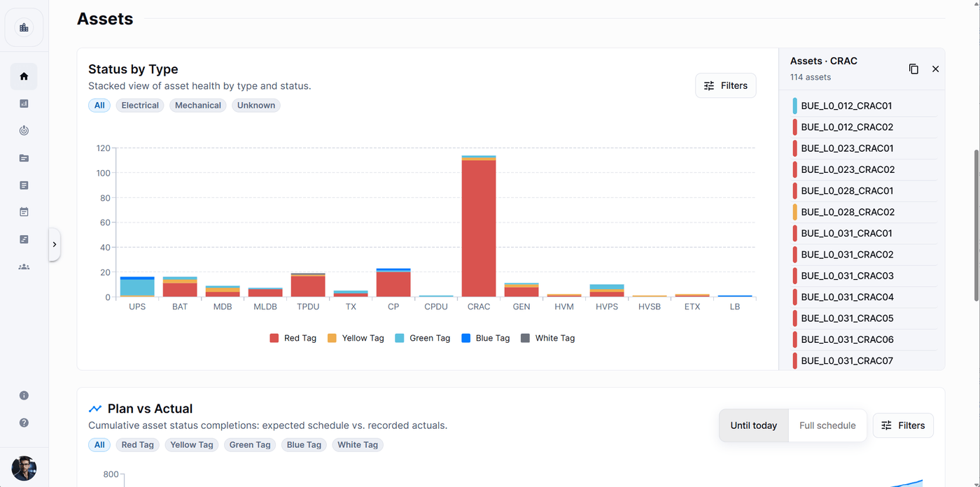The height and width of the screenshot is (487, 980).
Task: Open Filters for Plan vs Actual
Action: [903, 425]
